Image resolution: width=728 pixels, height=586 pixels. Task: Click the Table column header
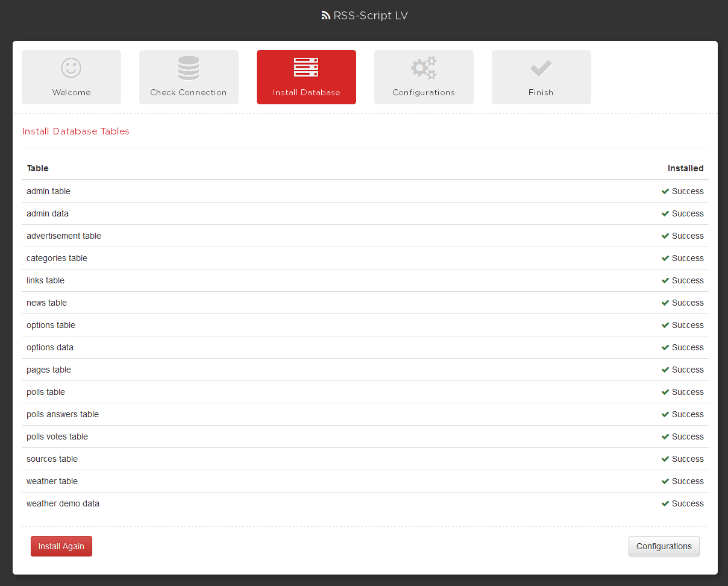tap(38, 168)
